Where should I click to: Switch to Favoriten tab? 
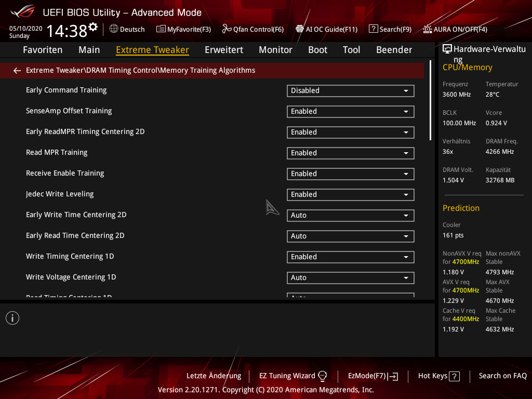click(43, 49)
